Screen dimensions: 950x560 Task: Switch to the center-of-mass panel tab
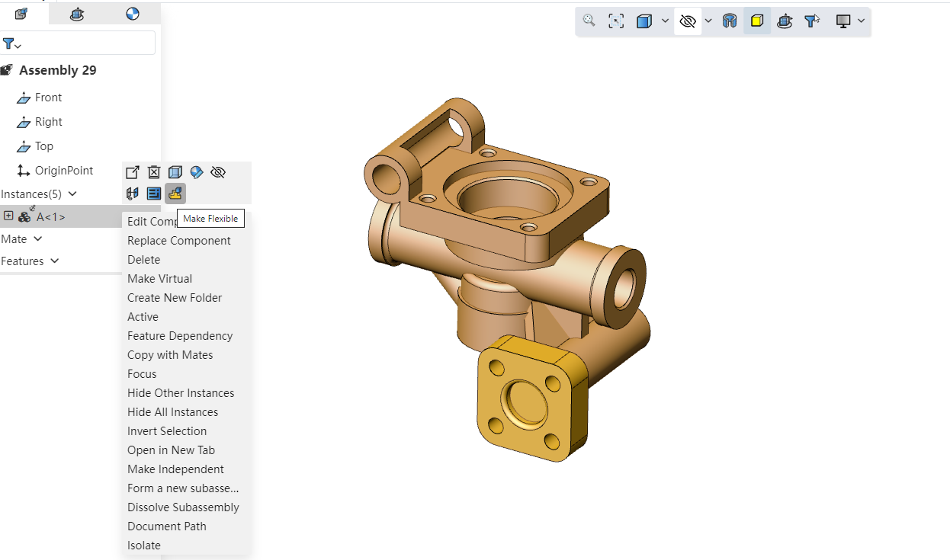pyautogui.click(x=133, y=14)
